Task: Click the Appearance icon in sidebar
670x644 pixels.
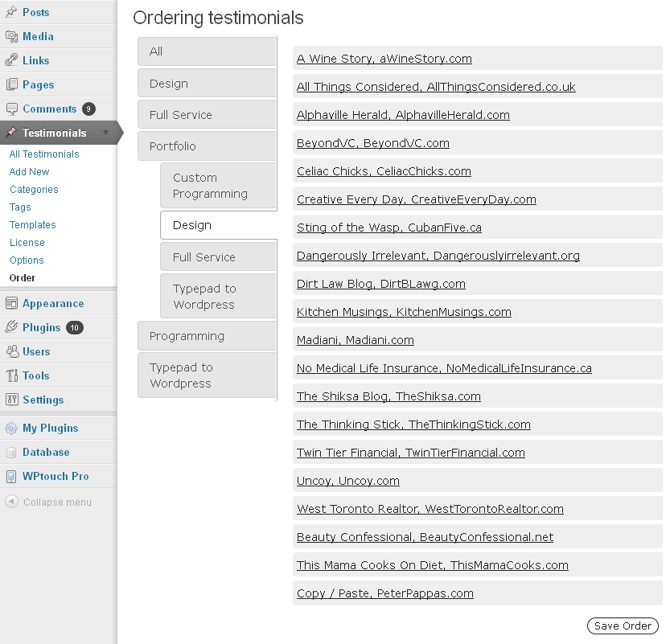Action: click(x=11, y=303)
